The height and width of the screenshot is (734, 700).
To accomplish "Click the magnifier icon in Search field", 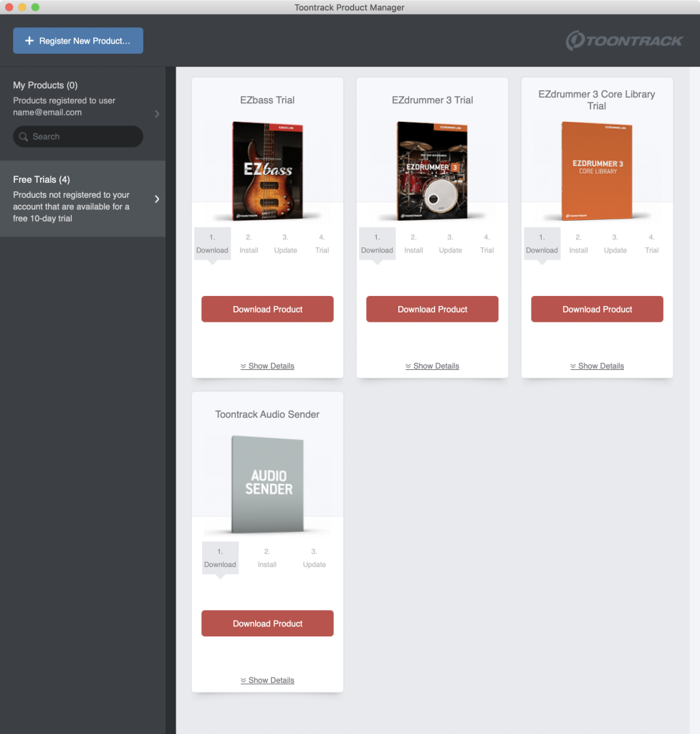I will pyautogui.click(x=24, y=137).
